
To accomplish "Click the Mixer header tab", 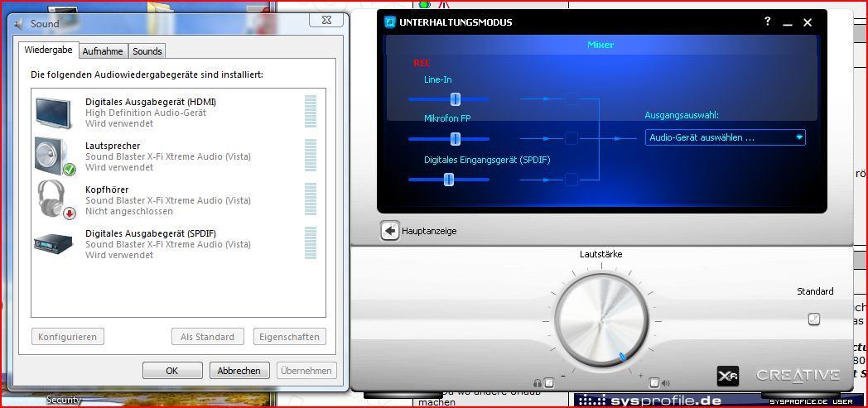I will click(600, 45).
